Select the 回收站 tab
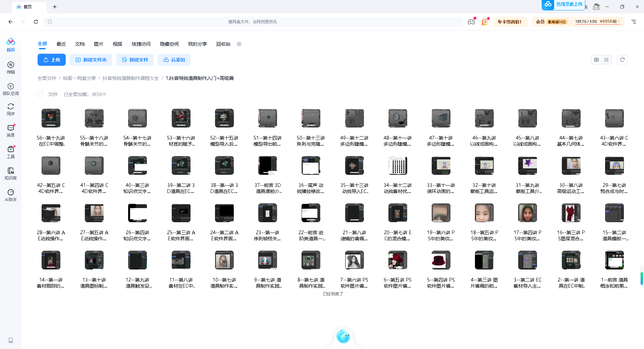This screenshot has width=644, height=349. pos(223,44)
